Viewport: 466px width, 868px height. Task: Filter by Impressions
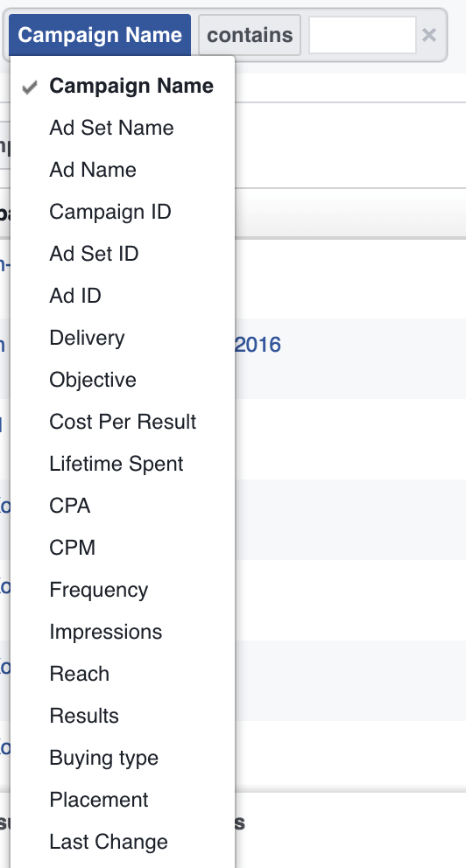click(x=123, y=632)
